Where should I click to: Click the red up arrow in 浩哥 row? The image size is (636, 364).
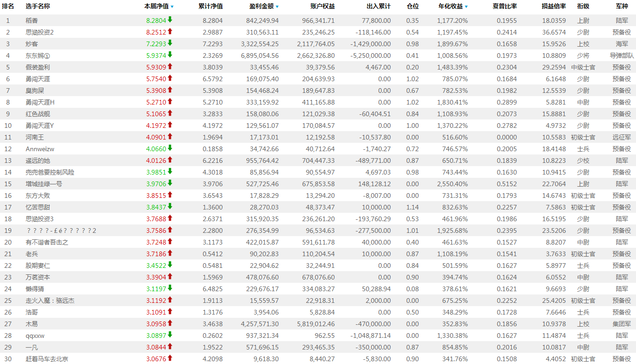170,311
